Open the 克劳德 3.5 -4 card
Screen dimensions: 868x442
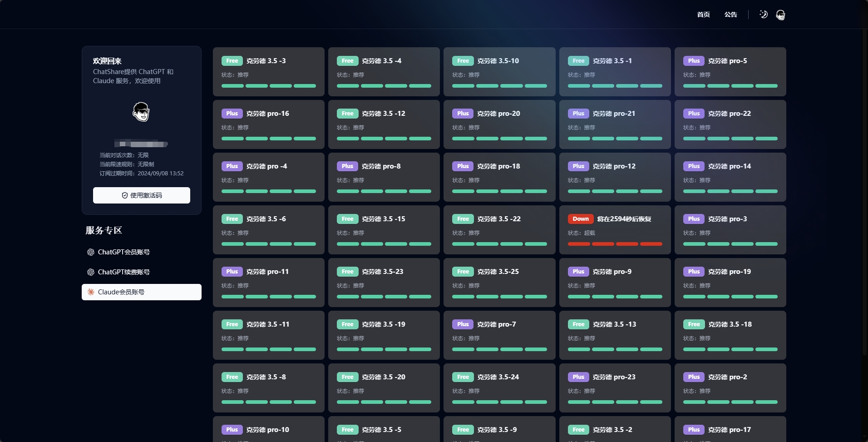tap(384, 72)
